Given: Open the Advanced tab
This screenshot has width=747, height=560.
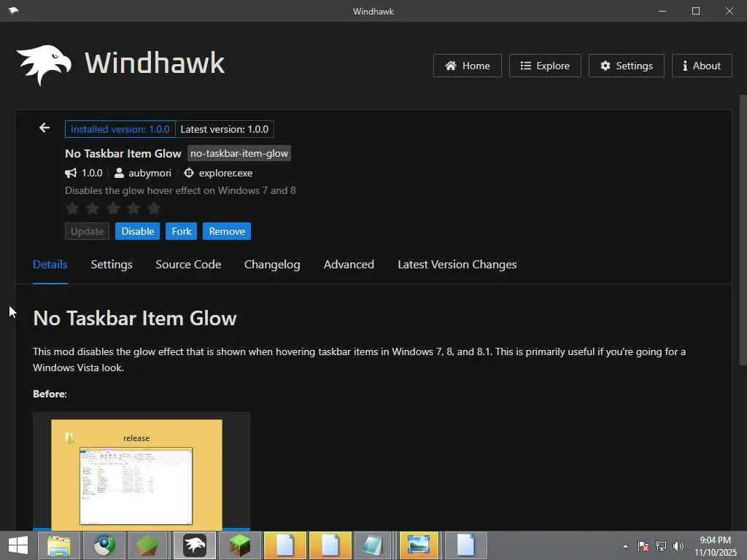Looking at the screenshot, I should point(349,265).
